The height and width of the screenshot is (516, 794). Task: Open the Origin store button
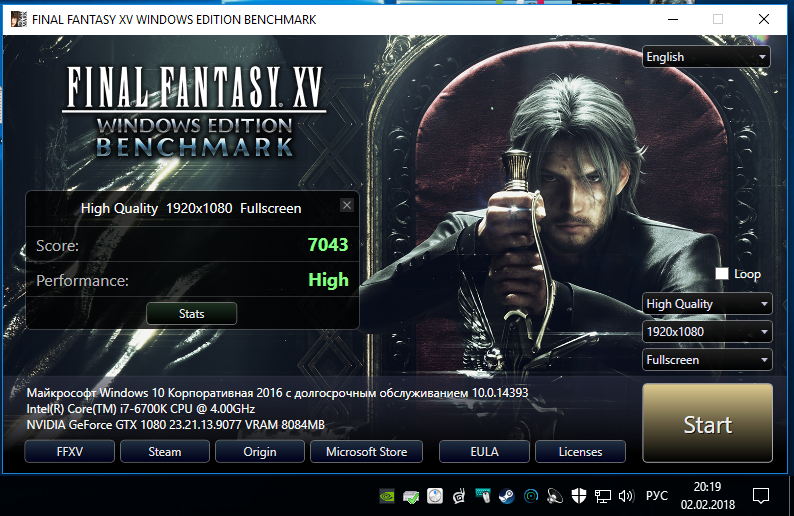coord(260,452)
